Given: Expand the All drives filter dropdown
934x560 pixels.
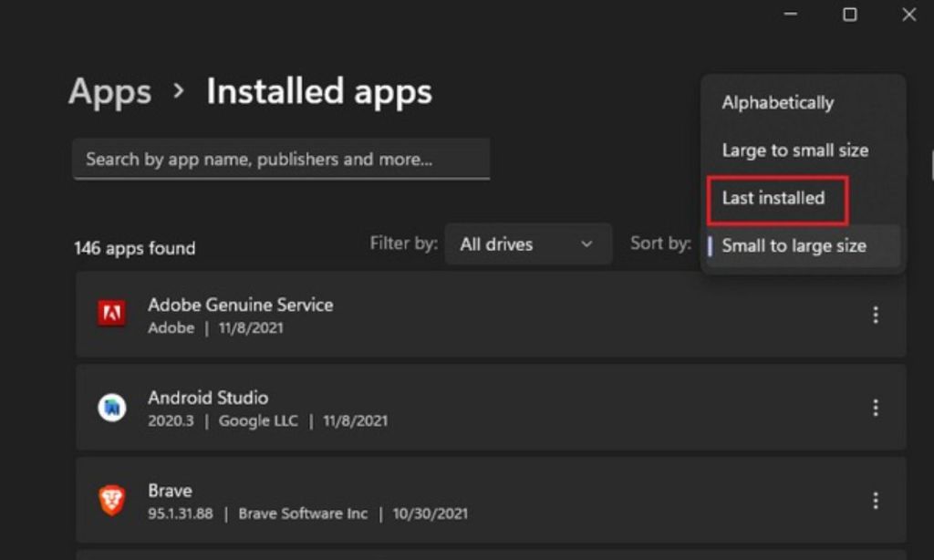Looking at the screenshot, I should coord(528,244).
